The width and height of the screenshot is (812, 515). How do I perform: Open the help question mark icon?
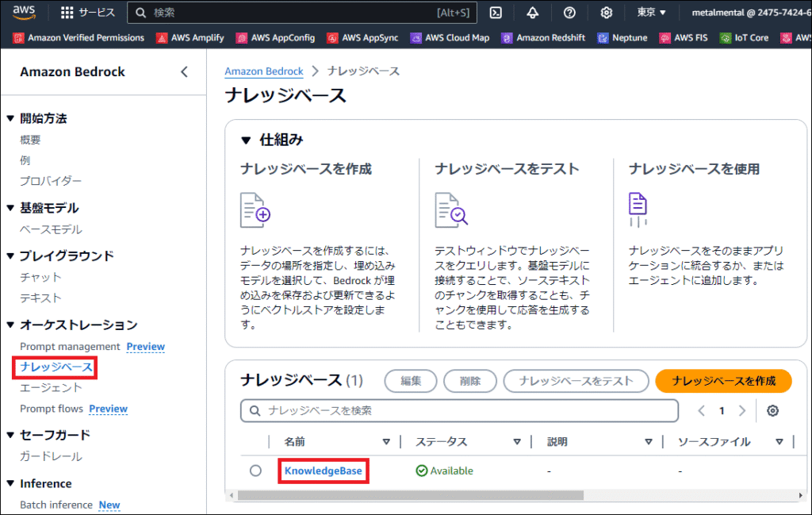[569, 13]
